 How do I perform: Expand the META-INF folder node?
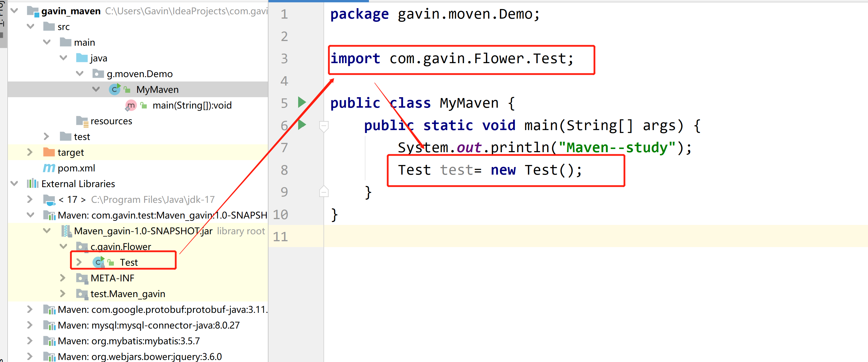[63, 278]
